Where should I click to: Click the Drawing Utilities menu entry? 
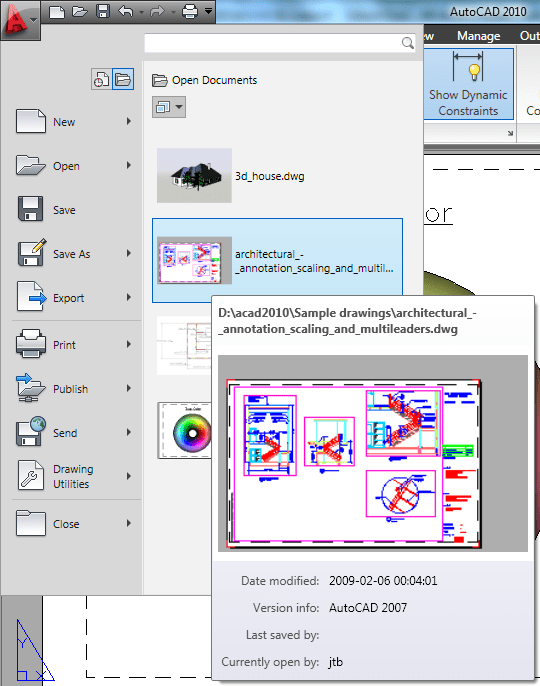coord(71,476)
